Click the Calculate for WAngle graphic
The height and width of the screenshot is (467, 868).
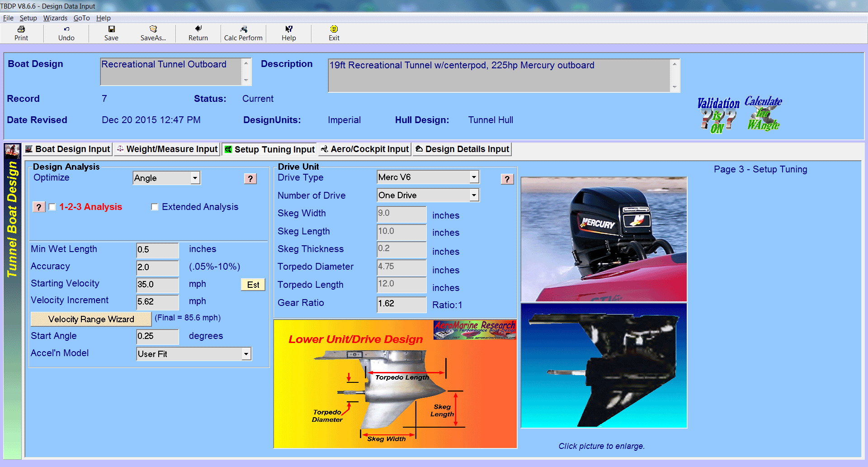(763, 113)
